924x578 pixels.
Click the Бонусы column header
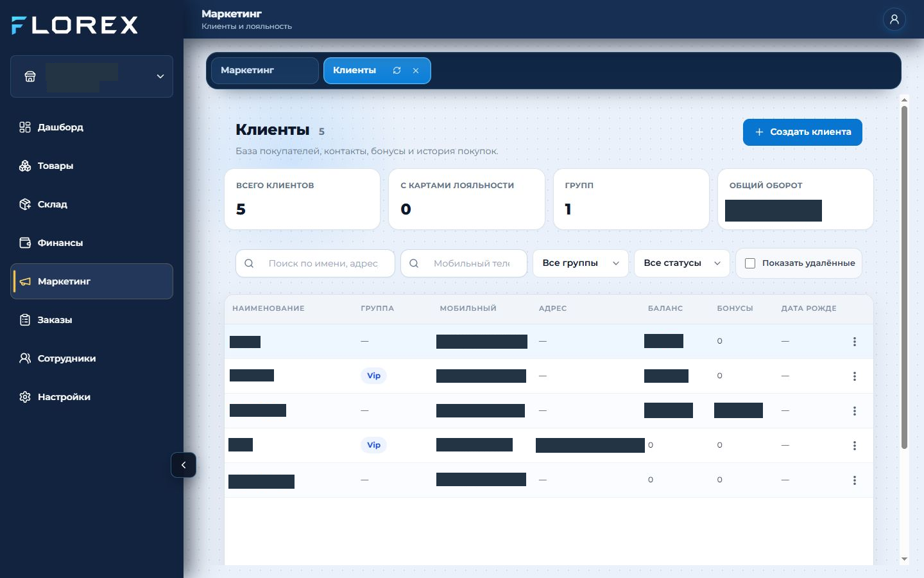[x=735, y=308]
